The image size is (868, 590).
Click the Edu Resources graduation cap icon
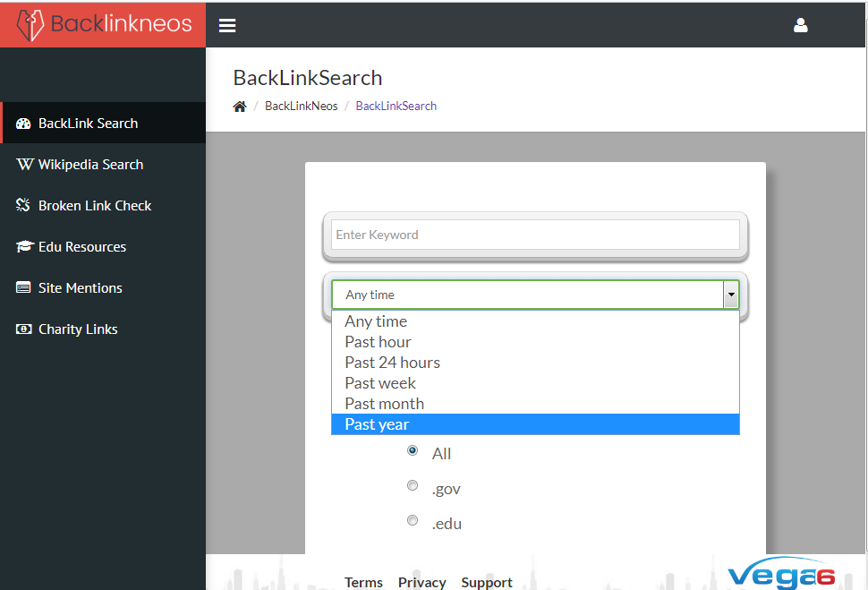(x=24, y=247)
